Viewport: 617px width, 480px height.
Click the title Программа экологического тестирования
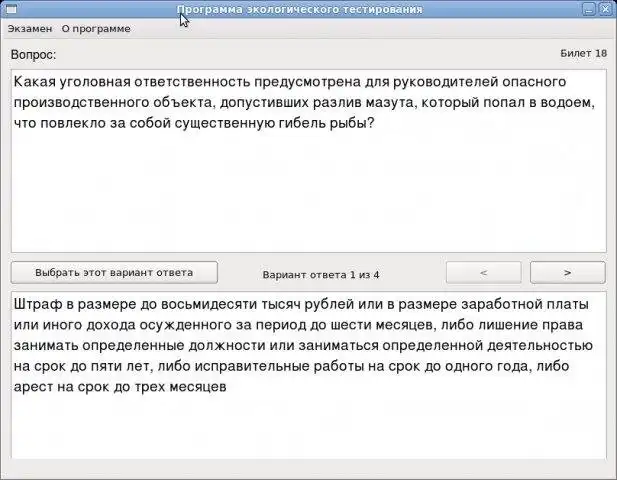[299, 9]
